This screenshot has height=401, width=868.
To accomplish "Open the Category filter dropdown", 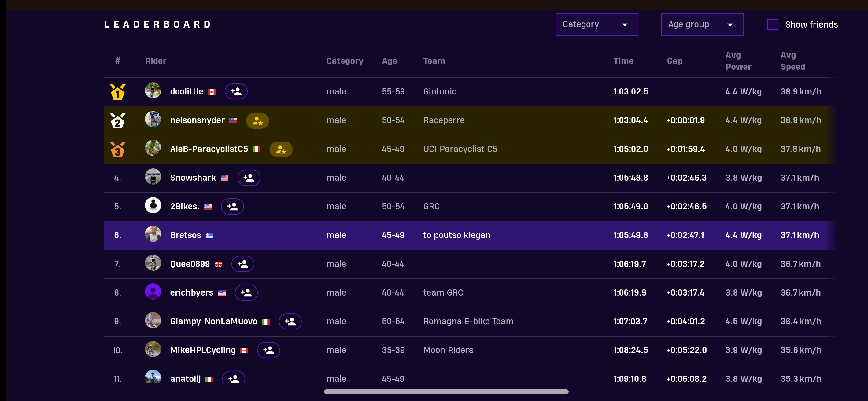I will (597, 24).
